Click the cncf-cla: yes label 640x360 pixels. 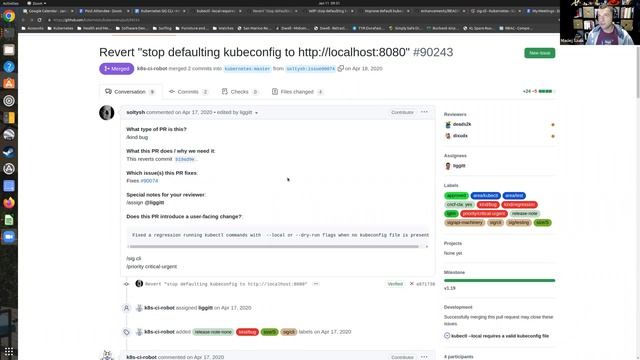tap(460, 204)
